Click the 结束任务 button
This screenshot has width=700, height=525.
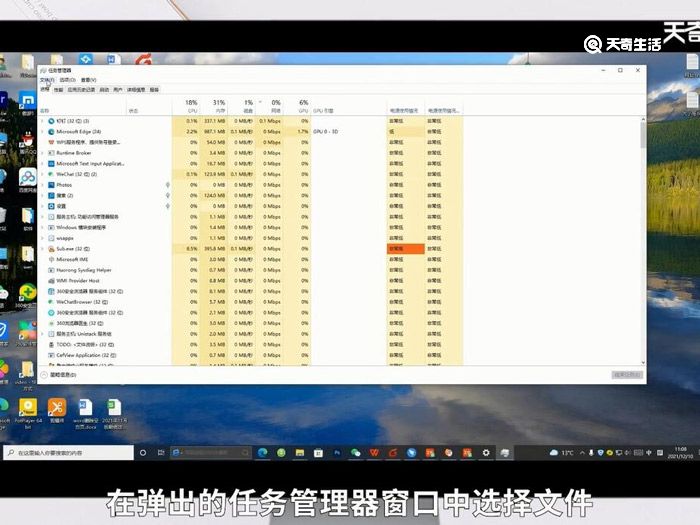[627, 375]
